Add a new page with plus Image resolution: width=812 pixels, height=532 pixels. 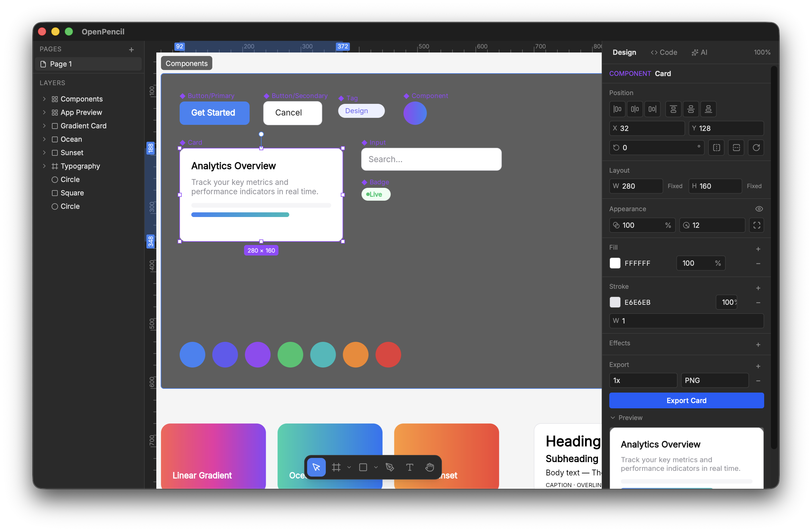click(131, 50)
